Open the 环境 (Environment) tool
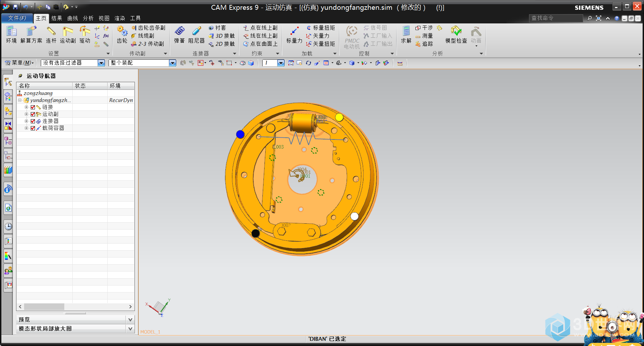This screenshot has height=346, width=644. coord(11,35)
